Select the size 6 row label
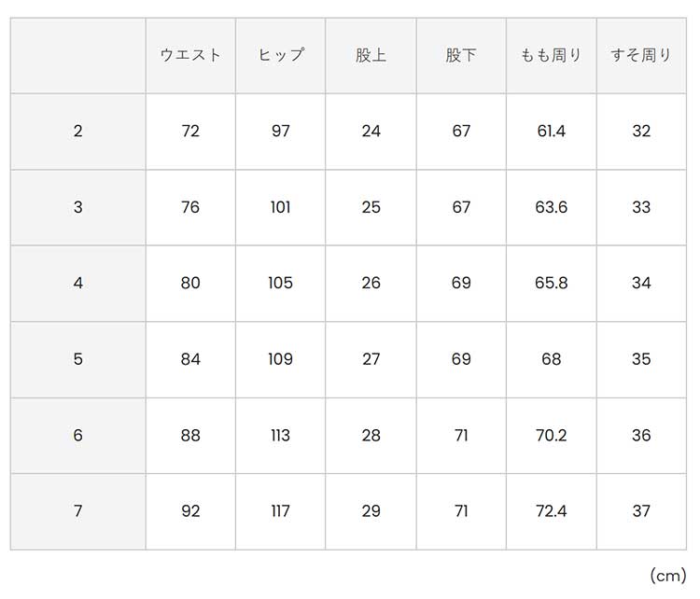The width and height of the screenshot is (700, 599). (x=77, y=436)
